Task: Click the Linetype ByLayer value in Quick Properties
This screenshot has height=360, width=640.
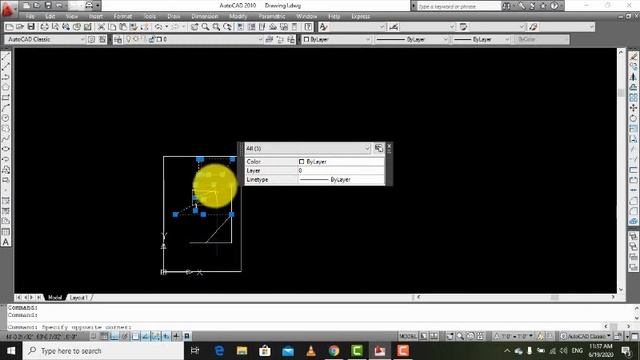Action: click(x=341, y=180)
